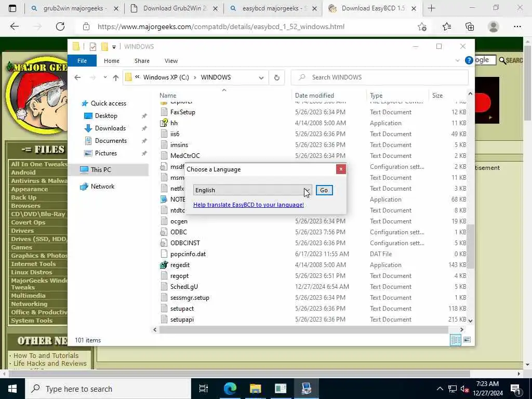Viewport: 532px width, 399px height.
Task: Sort by Date modified column
Action: pos(314,96)
